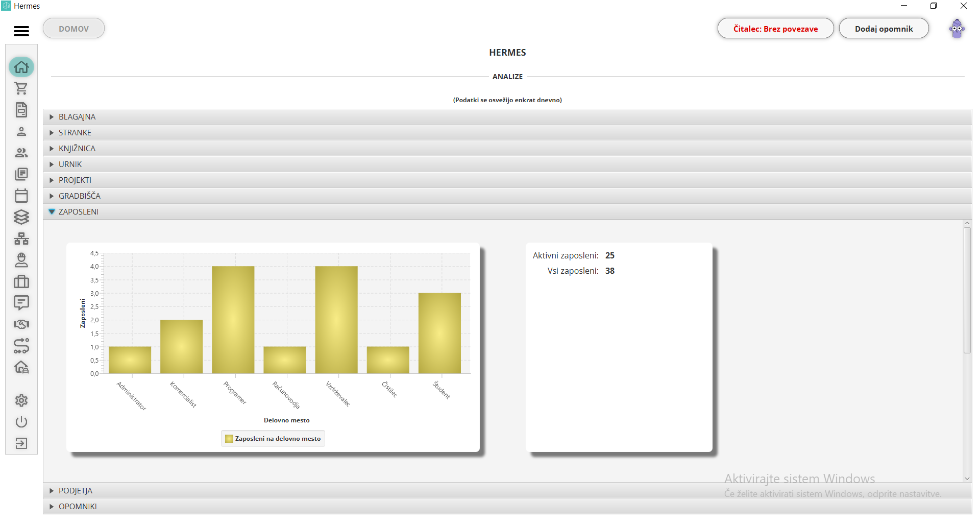Expand the URNIK section
The image size is (980, 523).
tap(507, 164)
